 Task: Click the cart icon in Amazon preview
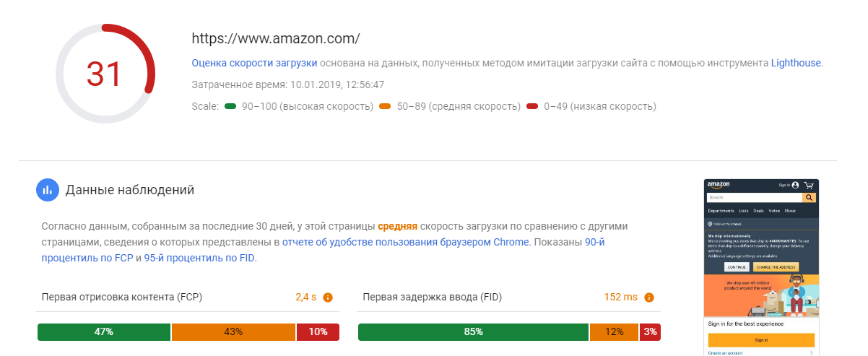pyautogui.click(x=809, y=186)
